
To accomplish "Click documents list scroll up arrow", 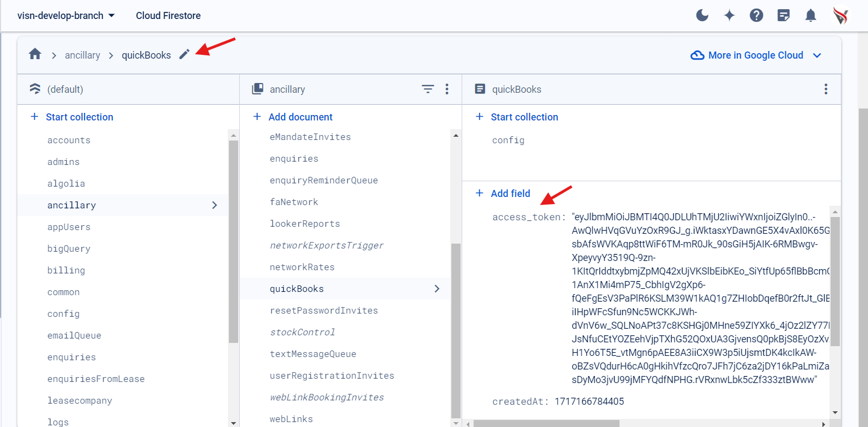I will pos(456,135).
